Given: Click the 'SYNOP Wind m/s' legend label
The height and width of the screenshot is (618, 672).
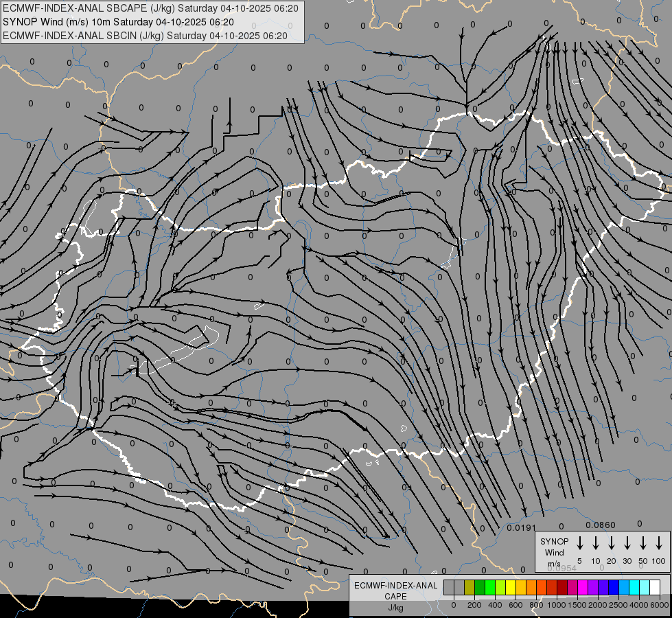Looking at the screenshot, I should click(554, 552).
